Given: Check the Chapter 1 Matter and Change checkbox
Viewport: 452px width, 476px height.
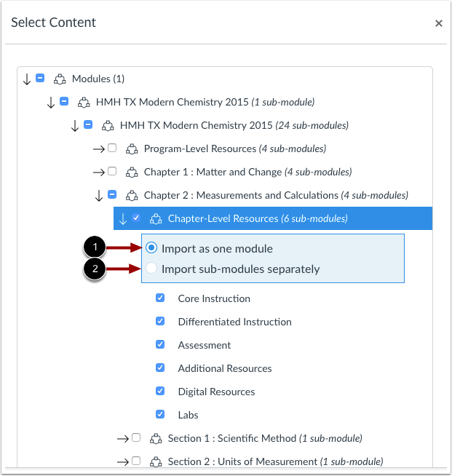Looking at the screenshot, I should [x=112, y=171].
